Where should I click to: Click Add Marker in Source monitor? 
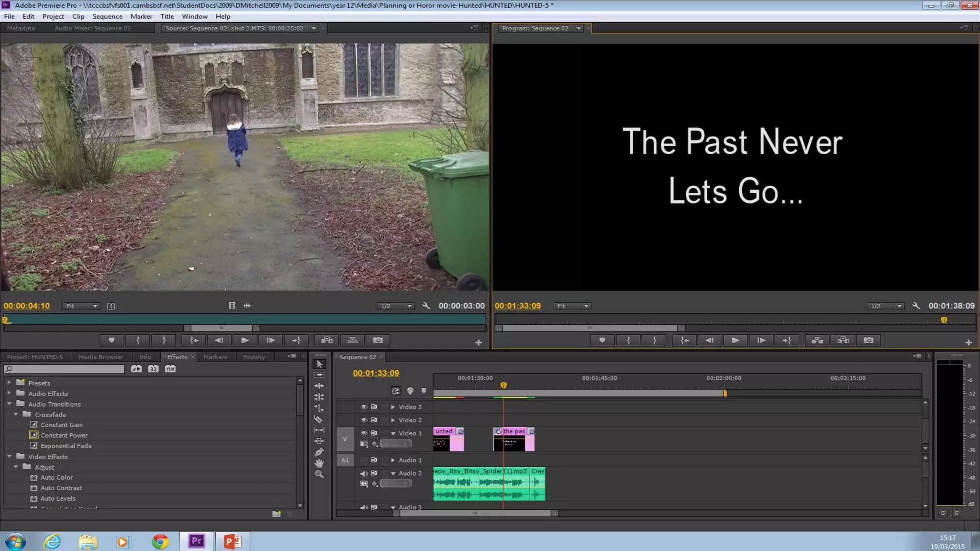[111, 340]
